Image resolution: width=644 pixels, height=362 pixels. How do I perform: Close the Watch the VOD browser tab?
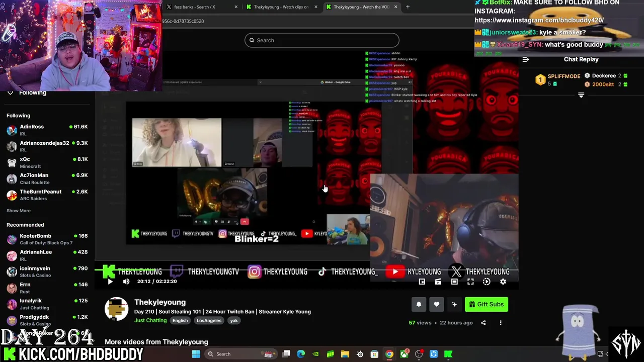coord(396,7)
